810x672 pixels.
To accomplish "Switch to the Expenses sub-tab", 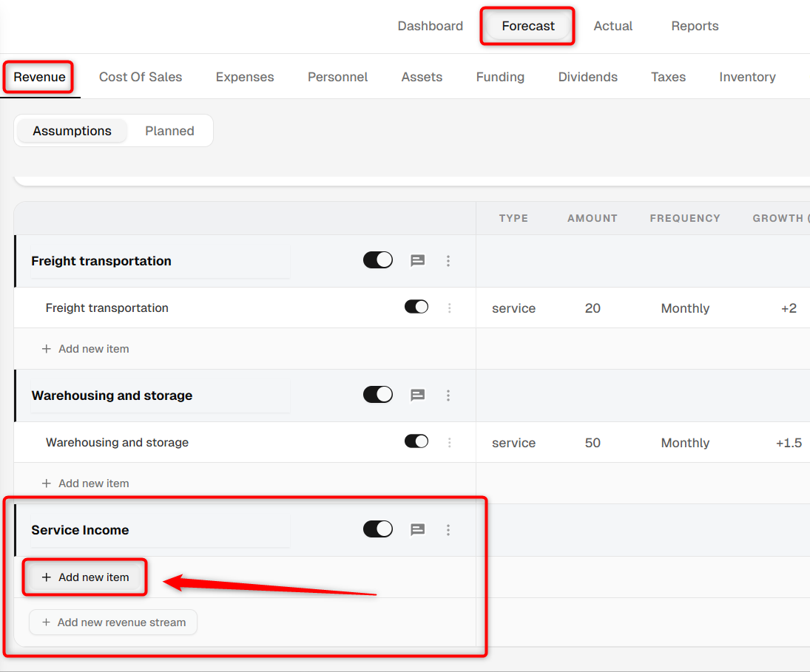I will click(x=245, y=77).
